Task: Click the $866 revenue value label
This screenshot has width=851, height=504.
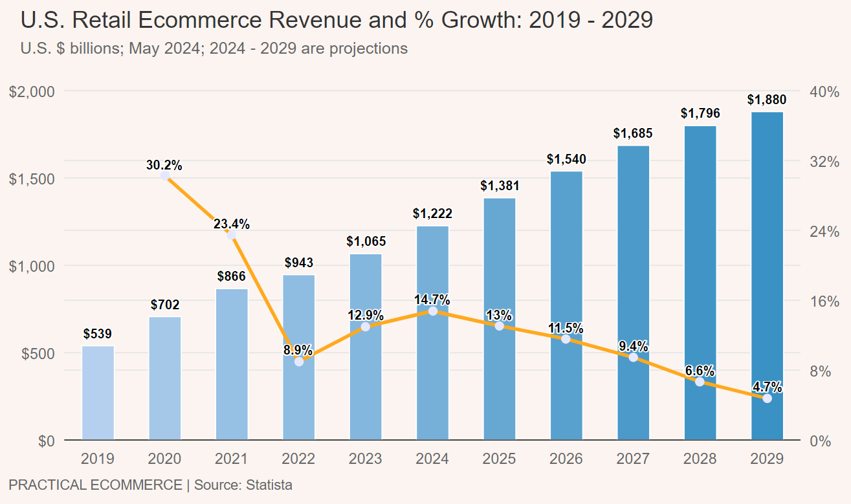Action: (232, 276)
